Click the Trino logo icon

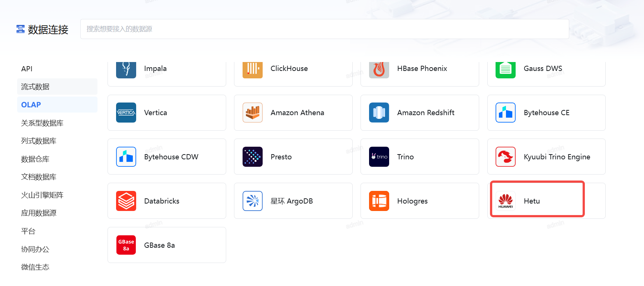pos(379,157)
